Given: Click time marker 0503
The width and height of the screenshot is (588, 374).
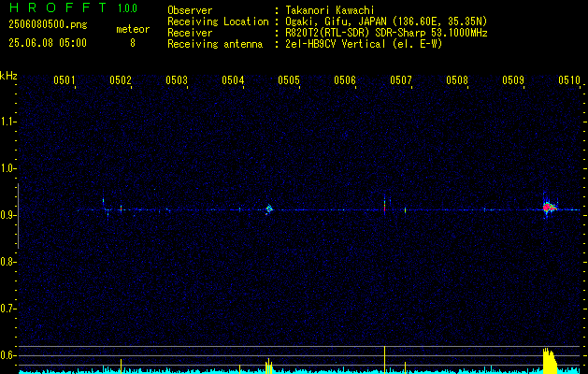Looking at the screenshot, I should pos(177,79).
